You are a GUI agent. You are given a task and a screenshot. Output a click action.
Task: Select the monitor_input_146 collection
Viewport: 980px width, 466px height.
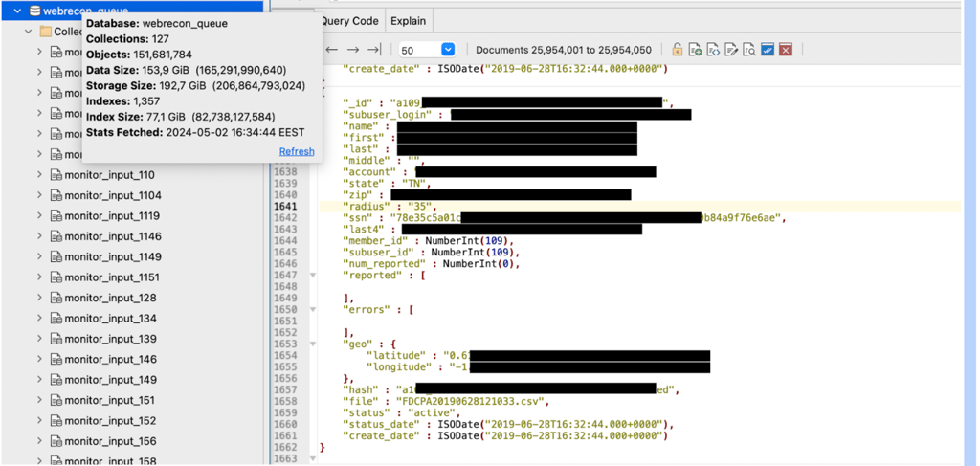pyautogui.click(x=111, y=360)
